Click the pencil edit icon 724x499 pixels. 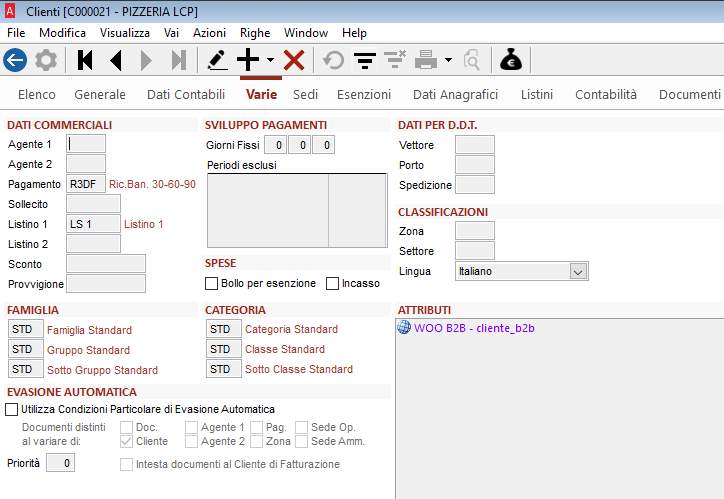click(x=216, y=60)
